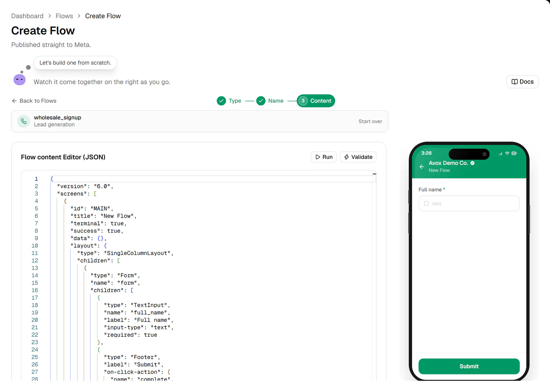
Task: Click the verified badge beside Avox Demo Co.
Action: [x=472, y=163]
